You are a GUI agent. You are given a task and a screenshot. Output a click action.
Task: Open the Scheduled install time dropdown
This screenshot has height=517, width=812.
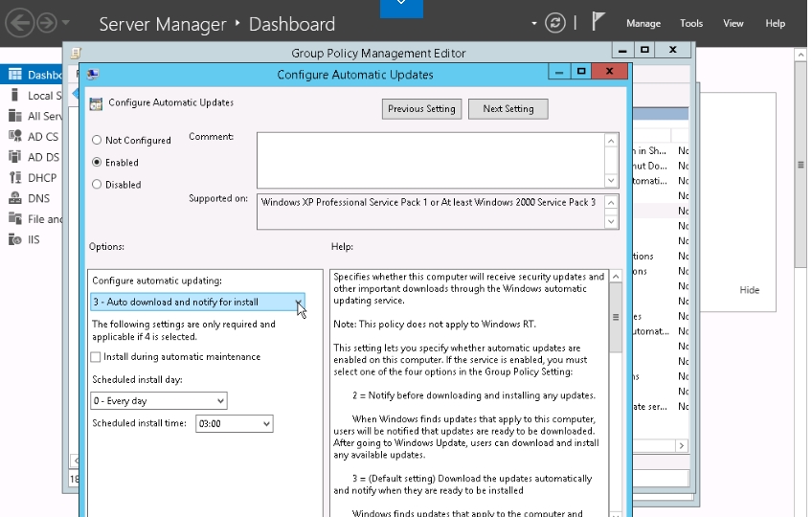(234, 424)
